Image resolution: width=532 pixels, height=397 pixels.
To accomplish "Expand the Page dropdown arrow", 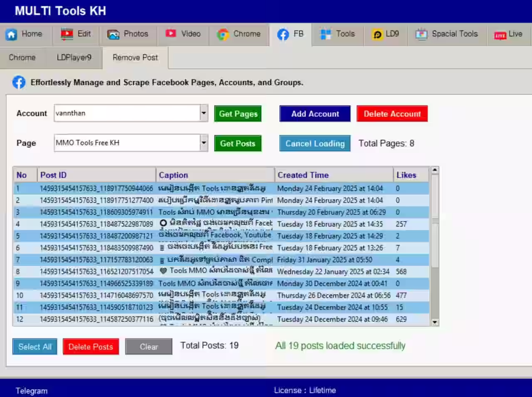I will (x=204, y=143).
